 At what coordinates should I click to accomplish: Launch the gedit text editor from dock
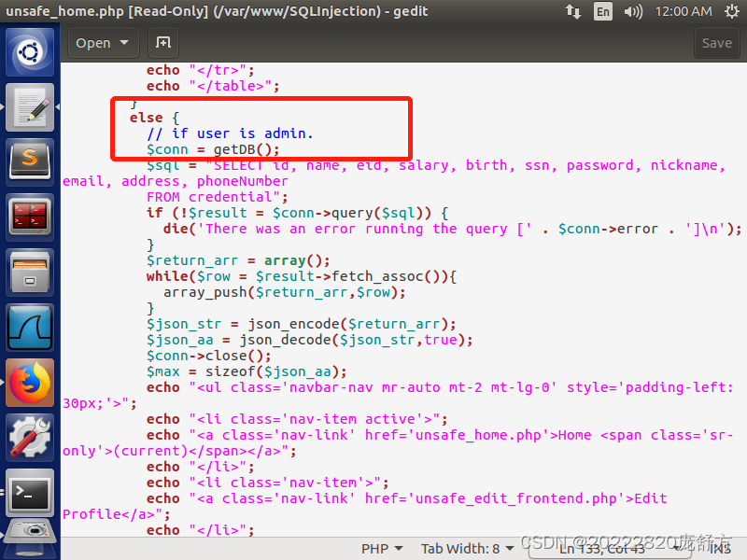[x=30, y=106]
